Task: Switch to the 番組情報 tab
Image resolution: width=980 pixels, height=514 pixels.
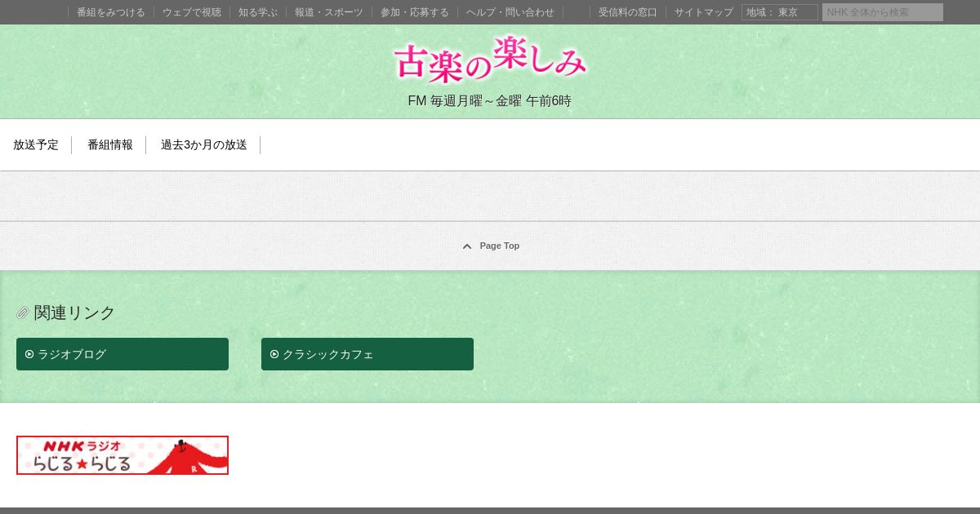Action: (x=110, y=144)
